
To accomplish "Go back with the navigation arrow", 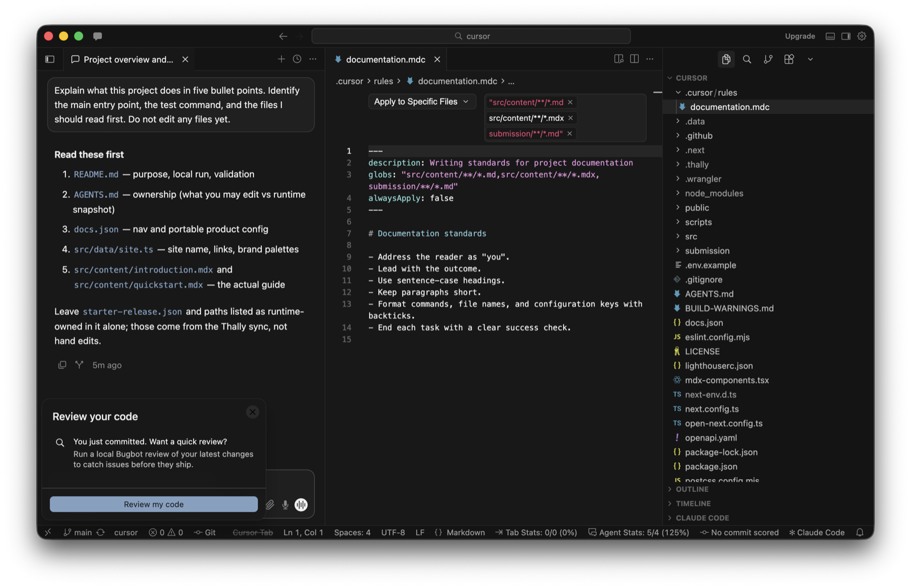I will [283, 36].
